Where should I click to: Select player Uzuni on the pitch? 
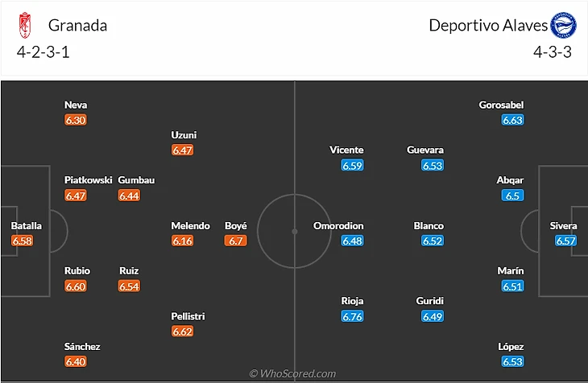184,135
